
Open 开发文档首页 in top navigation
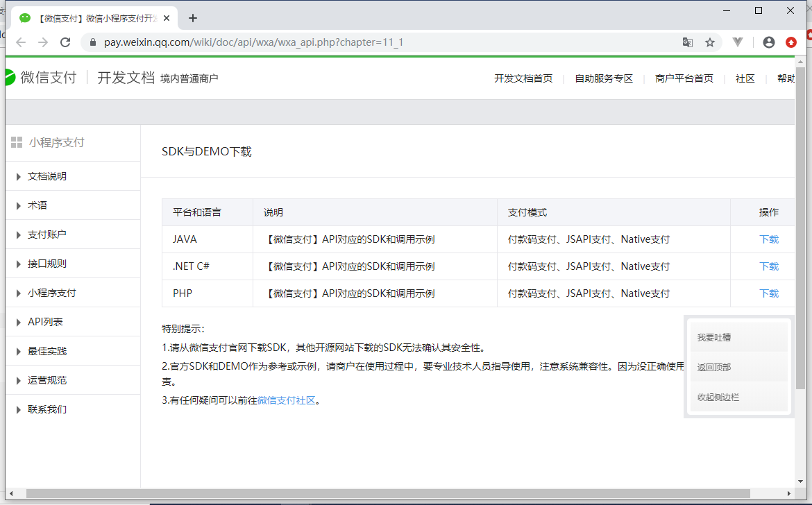pos(523,78)
